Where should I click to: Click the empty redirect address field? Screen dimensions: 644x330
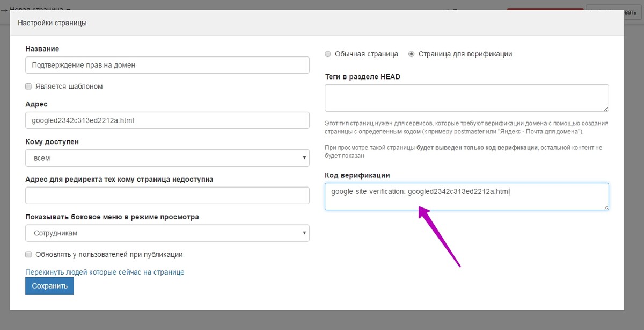[167, 196]
